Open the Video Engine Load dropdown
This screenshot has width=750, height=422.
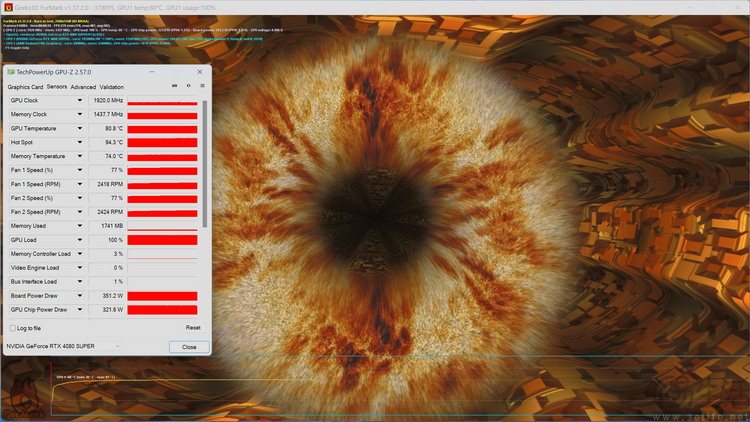(80, 267)
